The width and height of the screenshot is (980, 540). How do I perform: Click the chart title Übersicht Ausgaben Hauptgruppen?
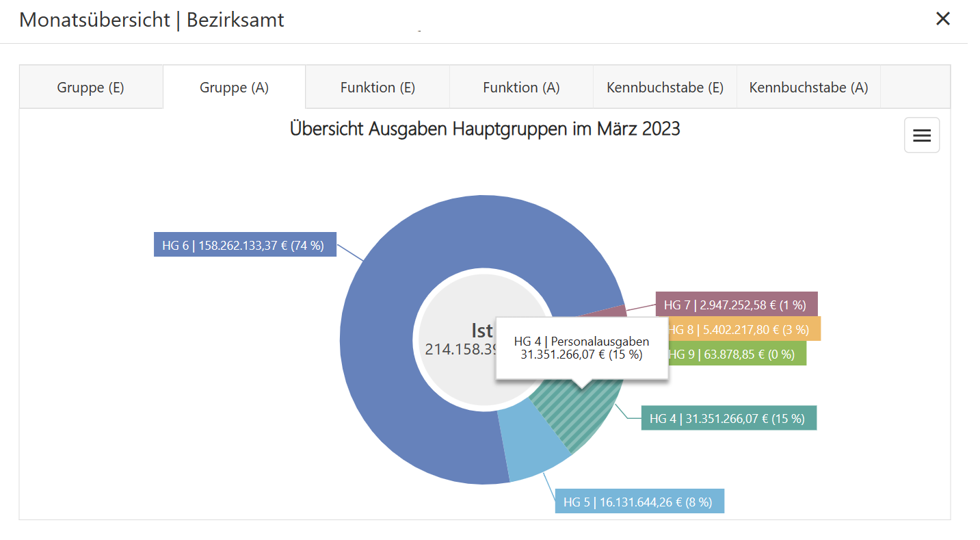pyautogui.click(x=485, y=129)
